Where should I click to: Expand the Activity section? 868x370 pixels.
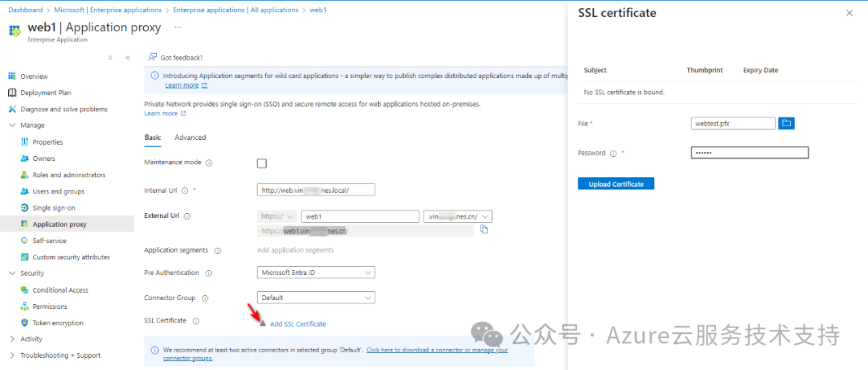point(12,339)
